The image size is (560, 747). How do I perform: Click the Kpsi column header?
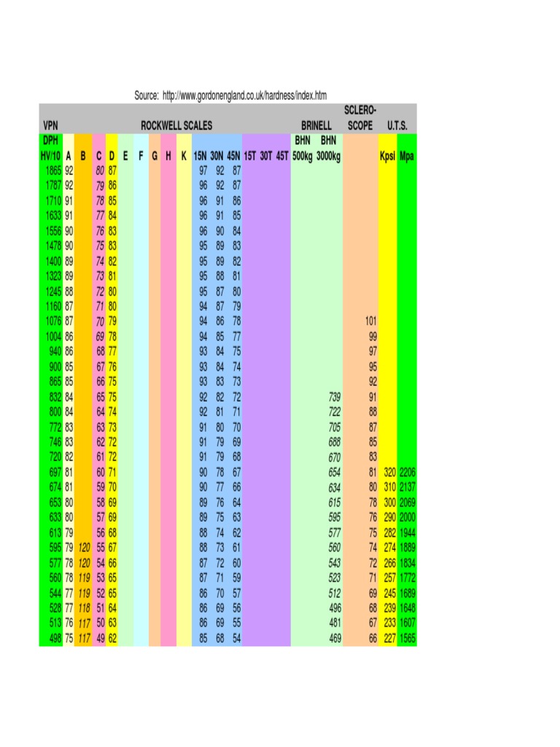(x=388, y=156)
